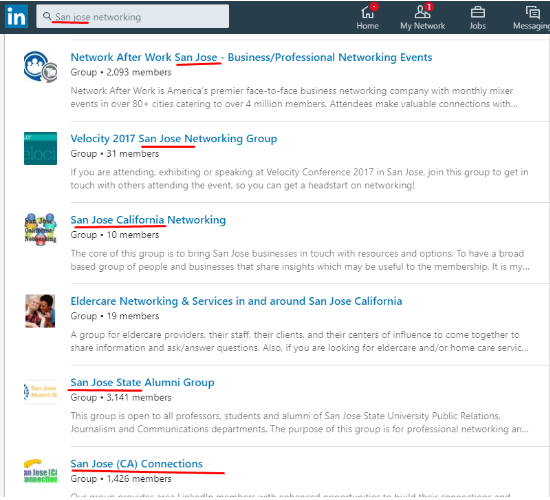Click "Group • 10 members" text
The image size is (550, 500).
click(x=115, y=235)
